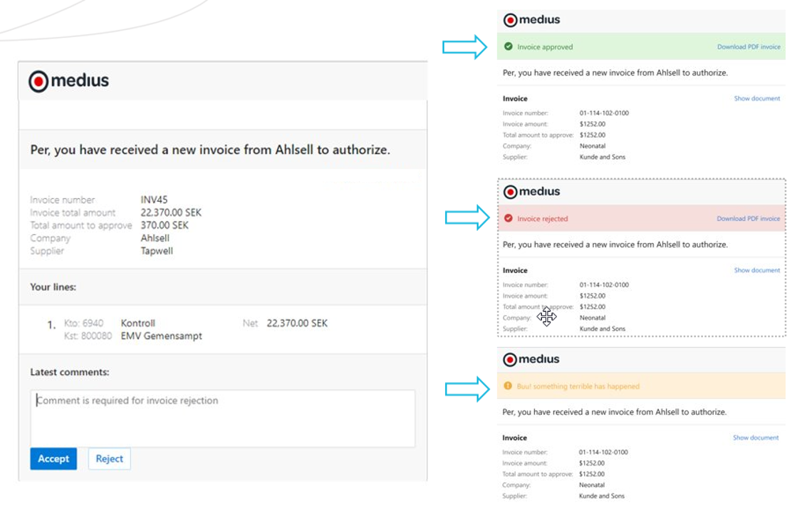Click the Kontroll line entry

(137, 324)
